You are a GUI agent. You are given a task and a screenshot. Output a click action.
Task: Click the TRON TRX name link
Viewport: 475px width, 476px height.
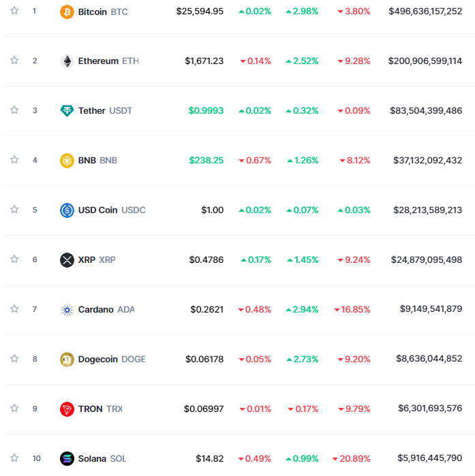point(100,409)
